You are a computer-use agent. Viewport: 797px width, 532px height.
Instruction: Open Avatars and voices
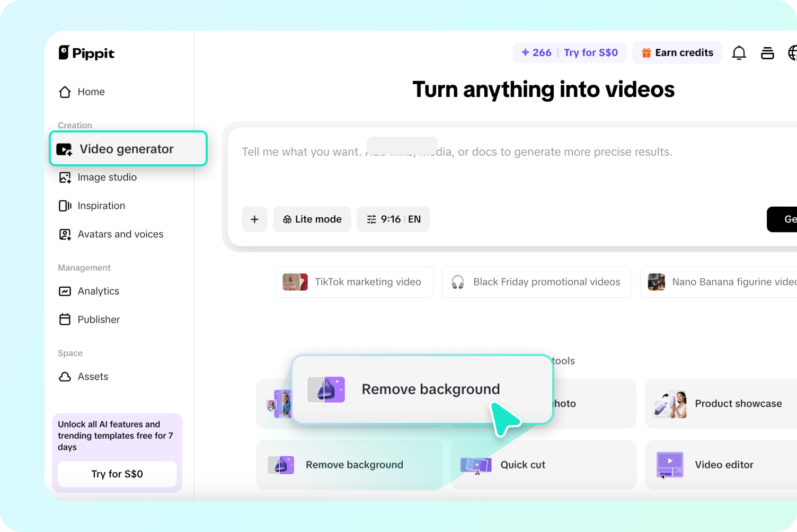120,234
